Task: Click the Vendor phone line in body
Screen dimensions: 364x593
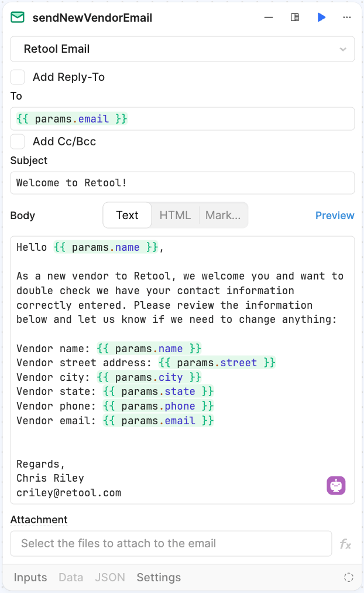Action: click(115, 406)
